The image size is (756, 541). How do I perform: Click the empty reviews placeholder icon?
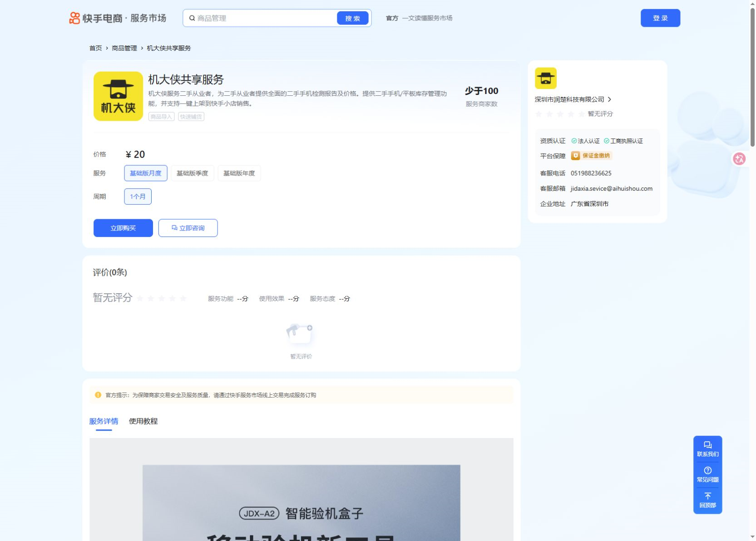tap(300, 335)
